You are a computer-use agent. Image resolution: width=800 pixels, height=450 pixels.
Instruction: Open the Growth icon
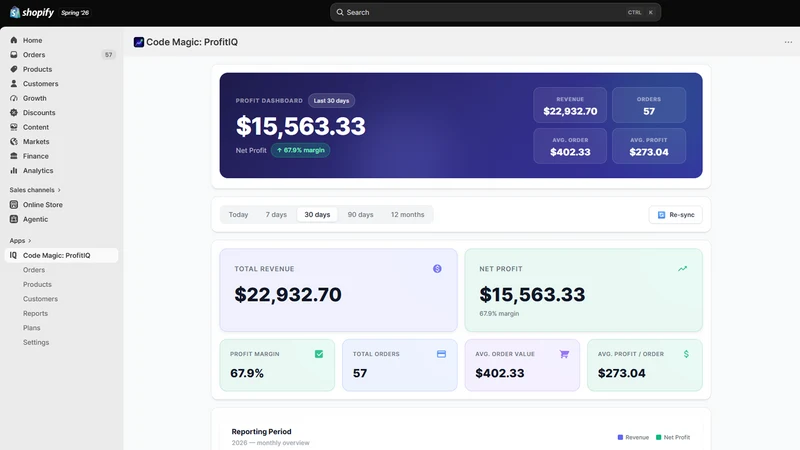(x=14, y=98)
